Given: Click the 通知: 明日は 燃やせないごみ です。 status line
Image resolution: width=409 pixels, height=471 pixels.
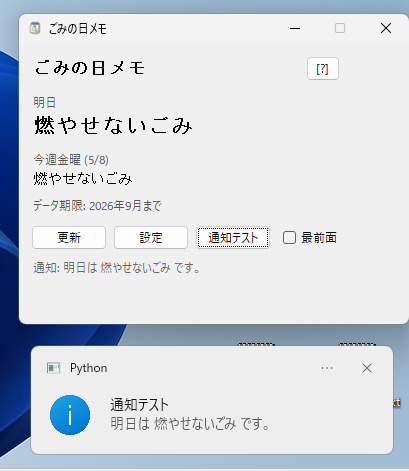Looking at the screenshot, I should pos(117,267).
